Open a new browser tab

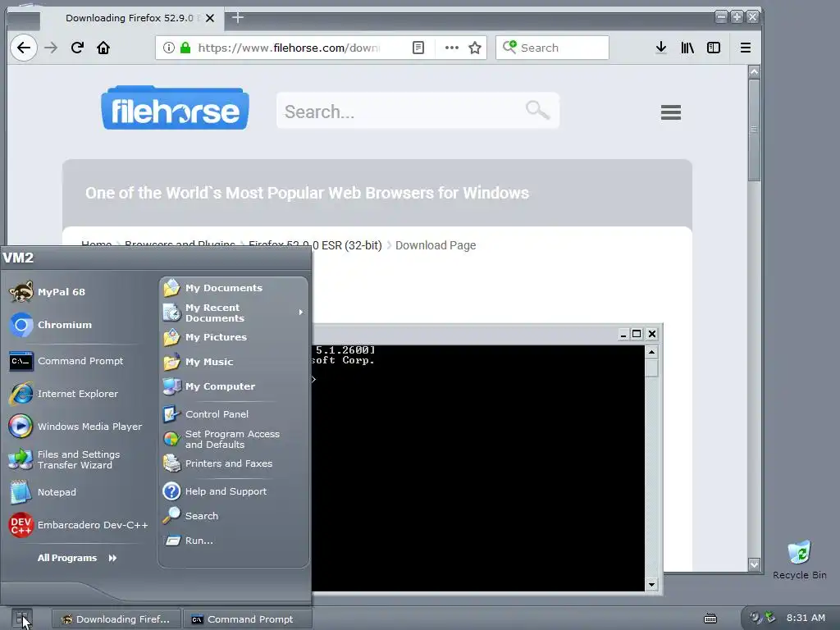coord(238,18)
